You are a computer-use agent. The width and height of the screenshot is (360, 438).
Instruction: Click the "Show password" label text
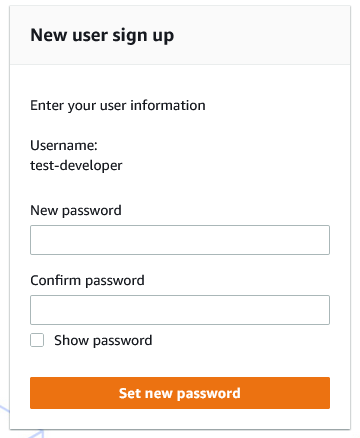pyautogui.click(x=103, y=341)
